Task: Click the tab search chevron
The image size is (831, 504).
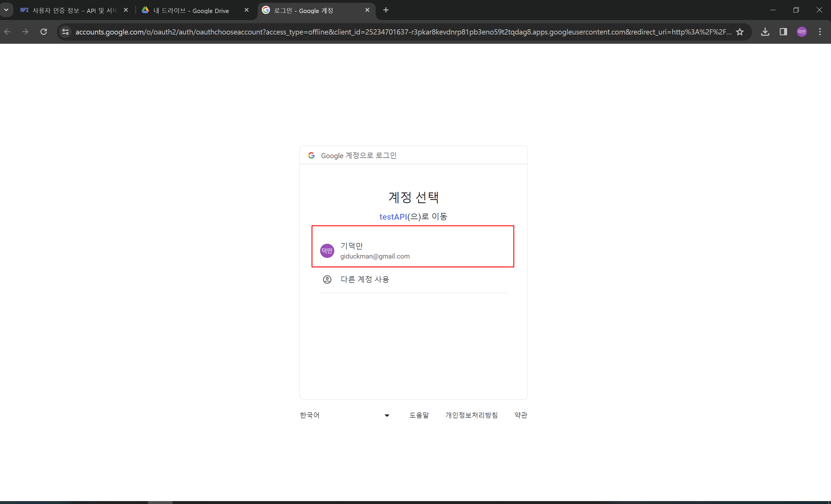Action: [6, 10]
